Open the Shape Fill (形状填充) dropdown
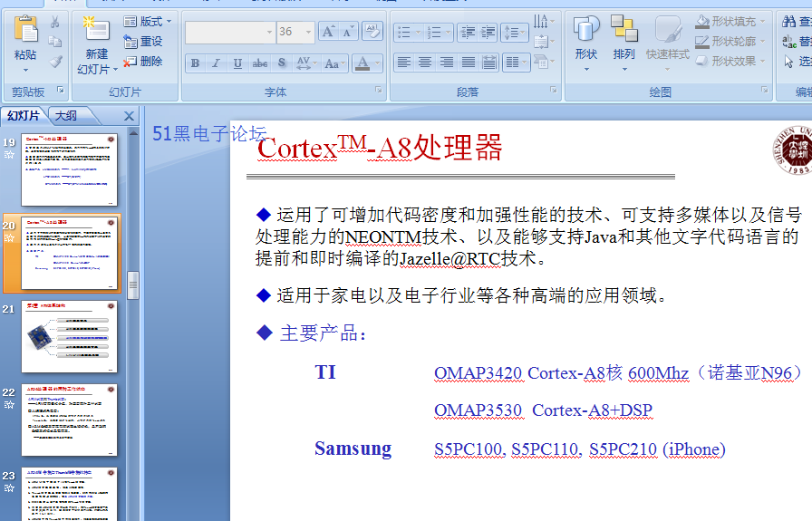The height and width of the screenshot is (521, 812). point(730,22)
